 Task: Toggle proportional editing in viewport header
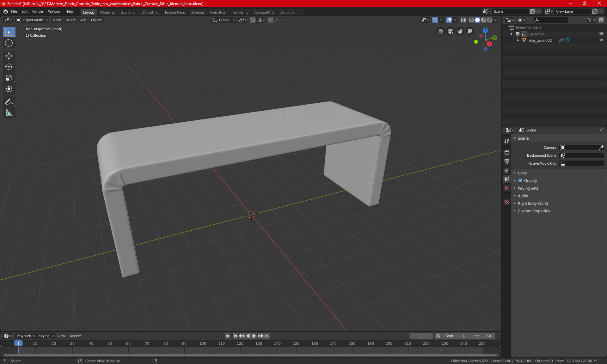coord(271,20)
